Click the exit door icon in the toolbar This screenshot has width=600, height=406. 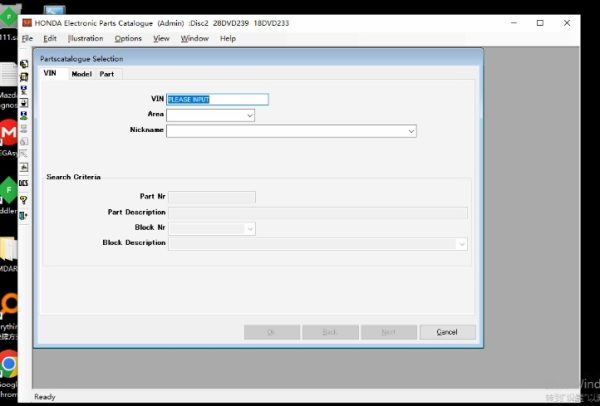point(24,215)
